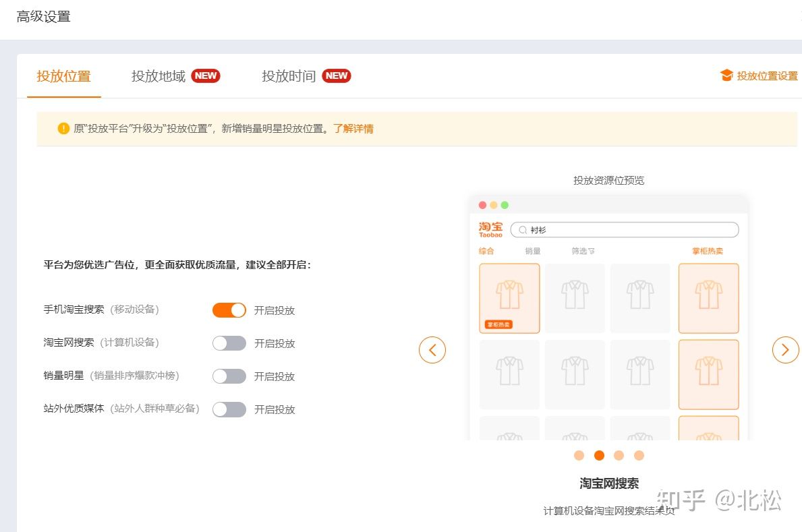Click the 投放资源位预览 heading
This screenshot has height=532, width=802.
[x=608, y=180]
